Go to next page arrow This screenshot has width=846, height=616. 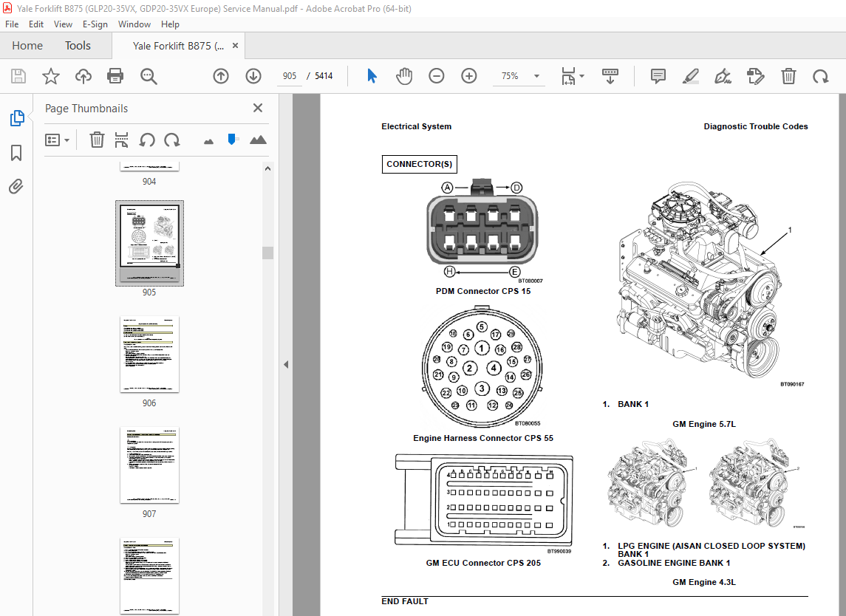pyautogui.click(x=253, y=76)
